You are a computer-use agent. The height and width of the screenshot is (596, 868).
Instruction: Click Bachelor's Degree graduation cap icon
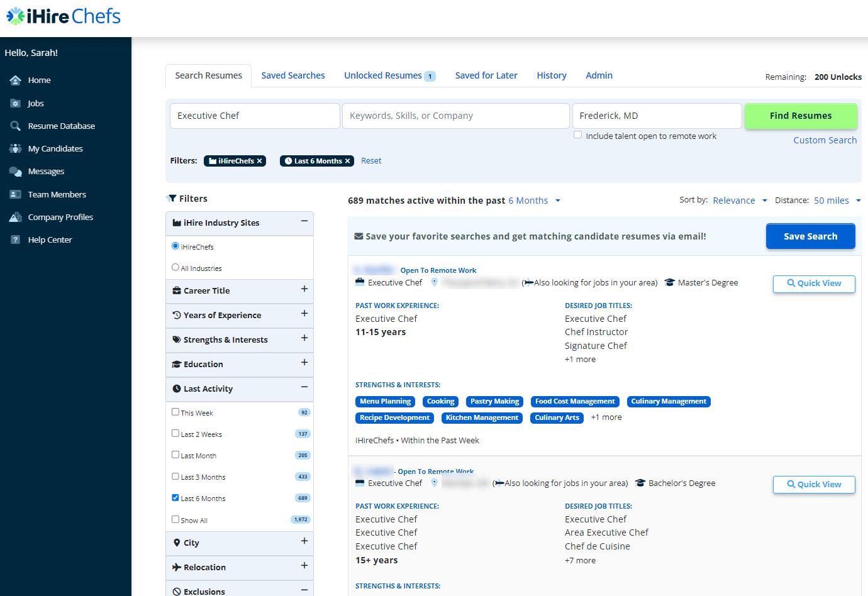tap(640, 483)
